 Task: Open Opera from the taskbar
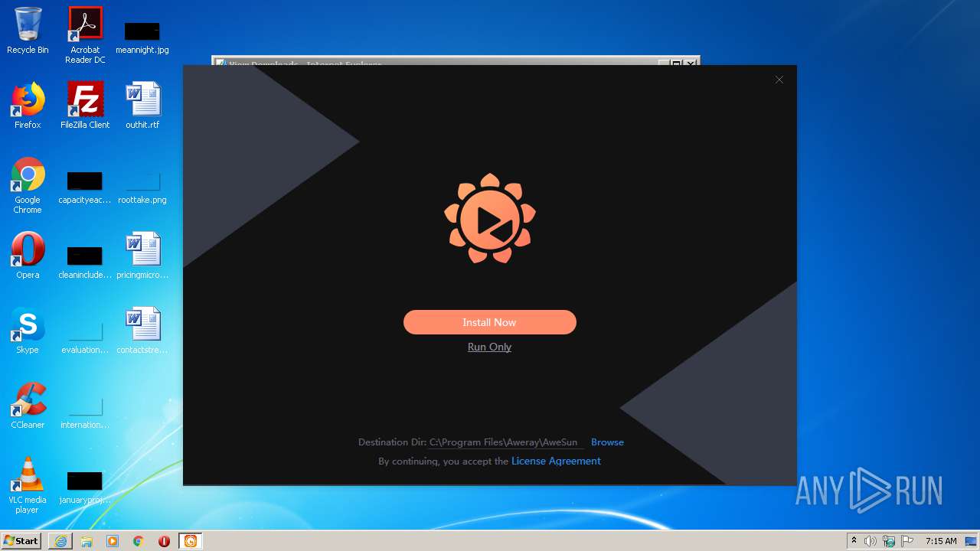click(164, 541)
